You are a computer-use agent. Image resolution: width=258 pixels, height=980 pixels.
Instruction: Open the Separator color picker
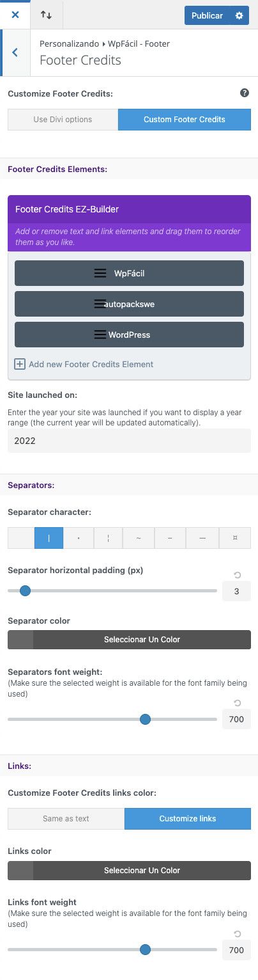point(129,640)
